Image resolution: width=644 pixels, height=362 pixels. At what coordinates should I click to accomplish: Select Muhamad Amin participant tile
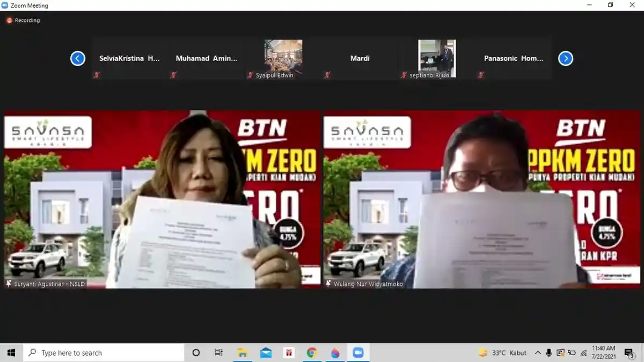click(207, 58)
